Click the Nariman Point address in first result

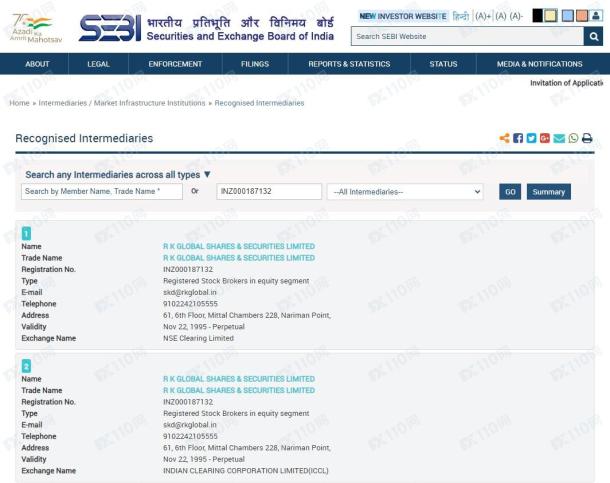[x=247, y=315]
